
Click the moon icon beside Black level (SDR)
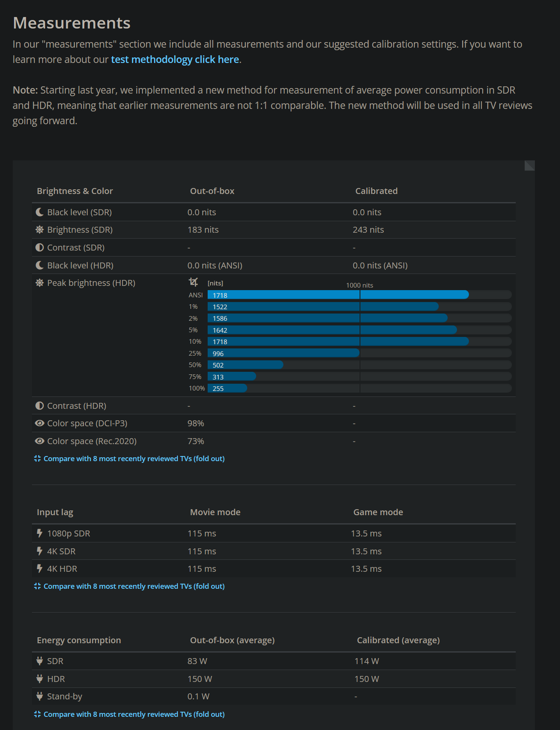coord(40,212)
